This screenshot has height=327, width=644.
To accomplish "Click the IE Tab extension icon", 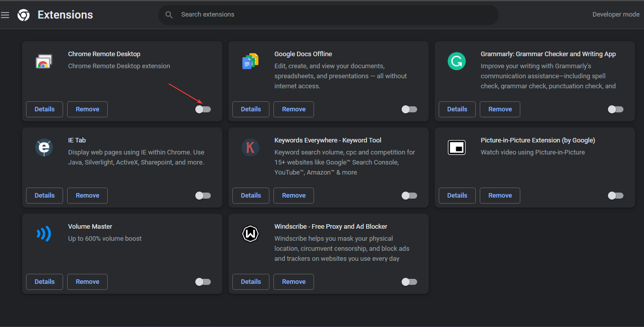I will (44, 147).
